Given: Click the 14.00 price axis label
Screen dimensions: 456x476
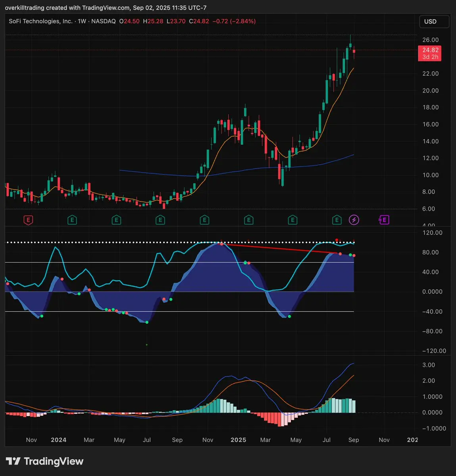Looking at the screenshot, I should (430, 141).
